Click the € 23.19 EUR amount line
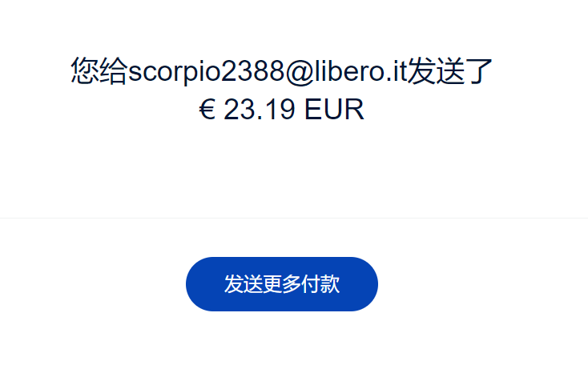This screenshot has width=588, height=373. coord(281,110)
